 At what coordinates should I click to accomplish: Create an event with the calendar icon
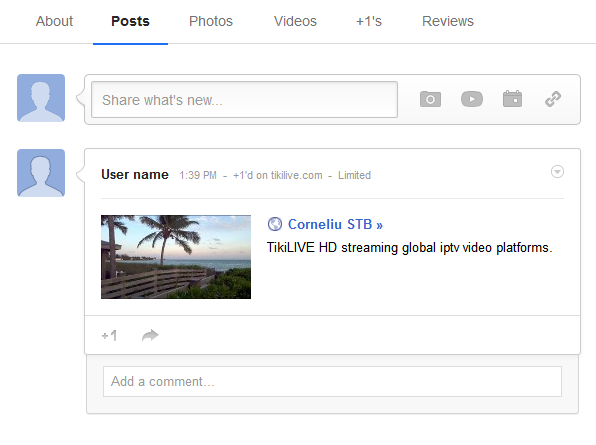512,99
